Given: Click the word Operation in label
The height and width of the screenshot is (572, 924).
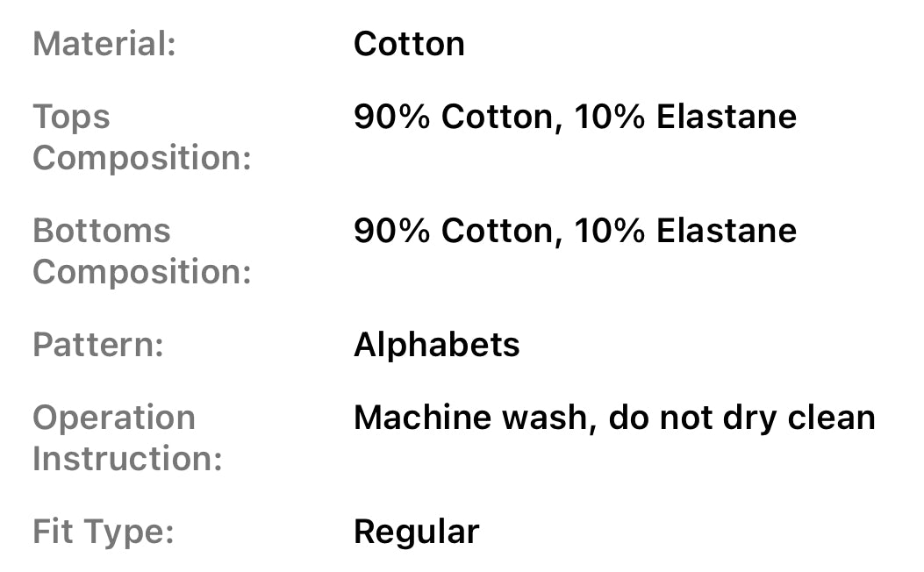Looking at the screenshot, I should point(114,418).
